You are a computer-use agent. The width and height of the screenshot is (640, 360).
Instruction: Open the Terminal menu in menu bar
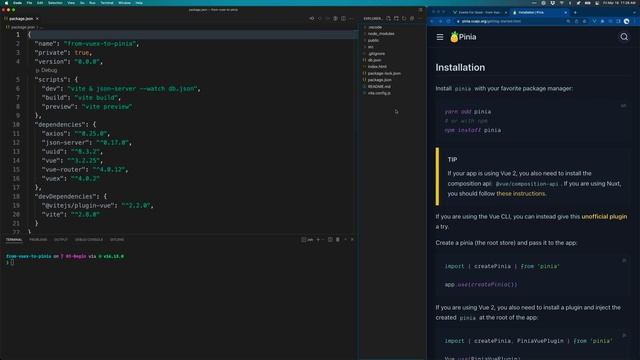click(x=107, y=3)
